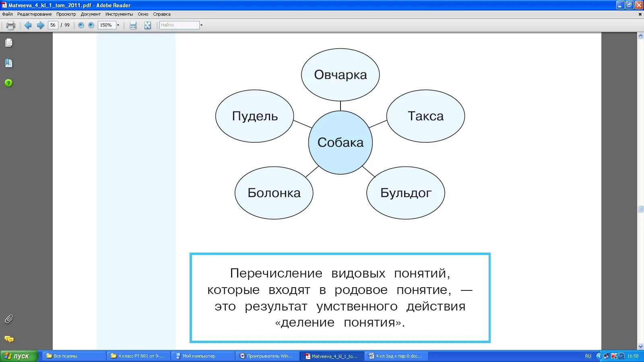The width and height of the screenshot is (644, 362).
Task: Click the Kaspersky antivirus tray icon
Action: pyautogui.click(x=614, y=356)
